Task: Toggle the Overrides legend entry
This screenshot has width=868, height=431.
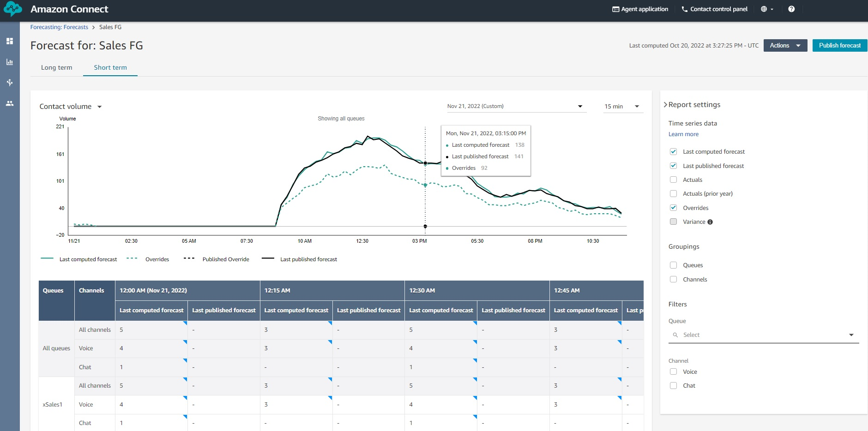Action: click(148, 259)
